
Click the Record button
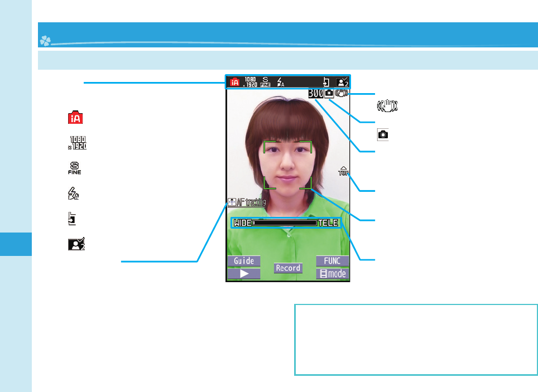point(288,268)
